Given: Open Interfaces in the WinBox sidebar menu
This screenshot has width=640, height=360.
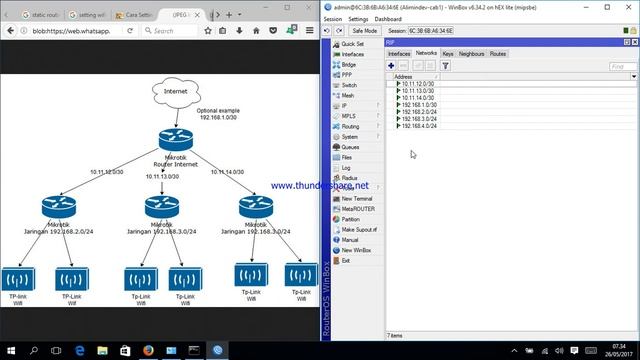Looking at the screenshot, I should pos(353,54).
